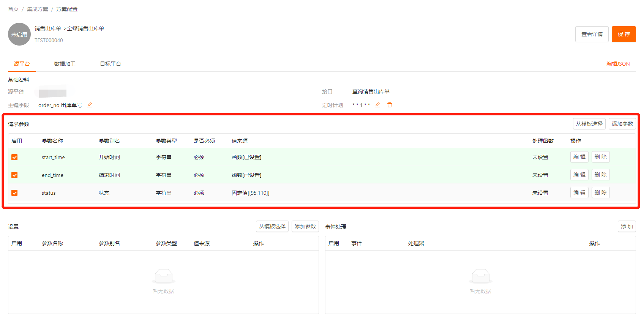Screen dimensions: 644x317
Task: Switch to the 数据加工 tab
Action: click(x=65, y=64)
